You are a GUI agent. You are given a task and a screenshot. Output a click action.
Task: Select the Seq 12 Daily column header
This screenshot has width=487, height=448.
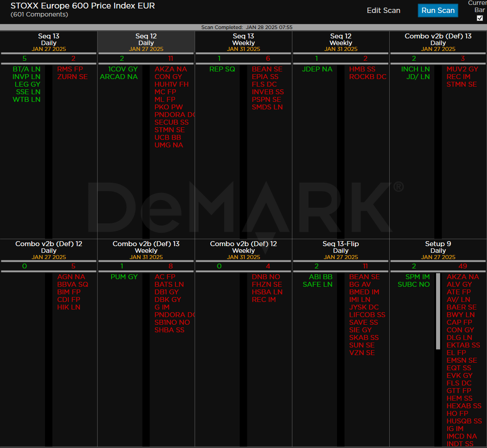146,42
